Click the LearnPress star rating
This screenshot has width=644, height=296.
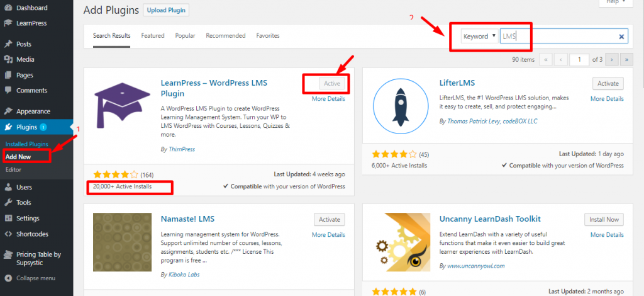click(116, 174)
